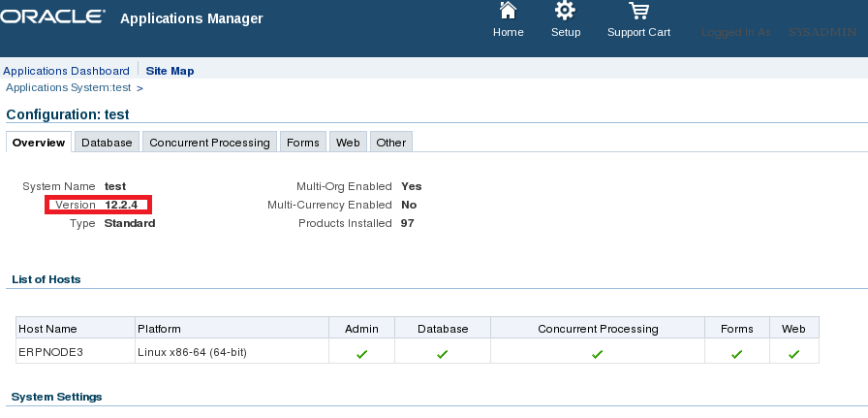
Task: Click the System Name value test
Action: pos(115,186)
